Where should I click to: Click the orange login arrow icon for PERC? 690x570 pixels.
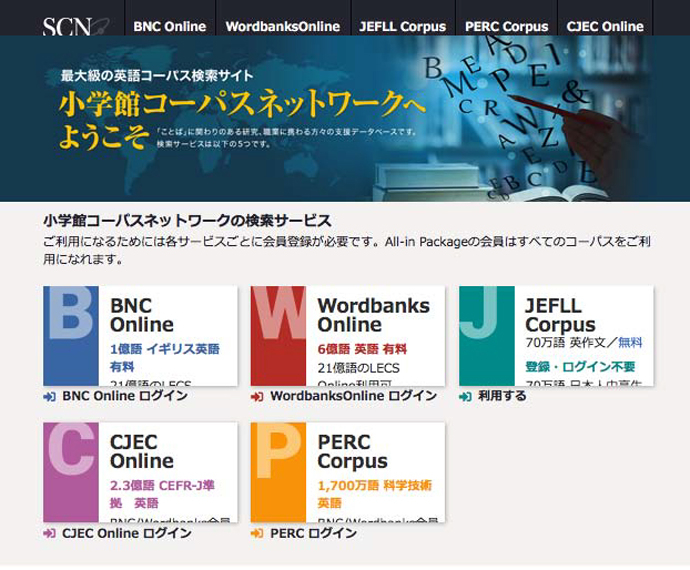coord(257,533)
